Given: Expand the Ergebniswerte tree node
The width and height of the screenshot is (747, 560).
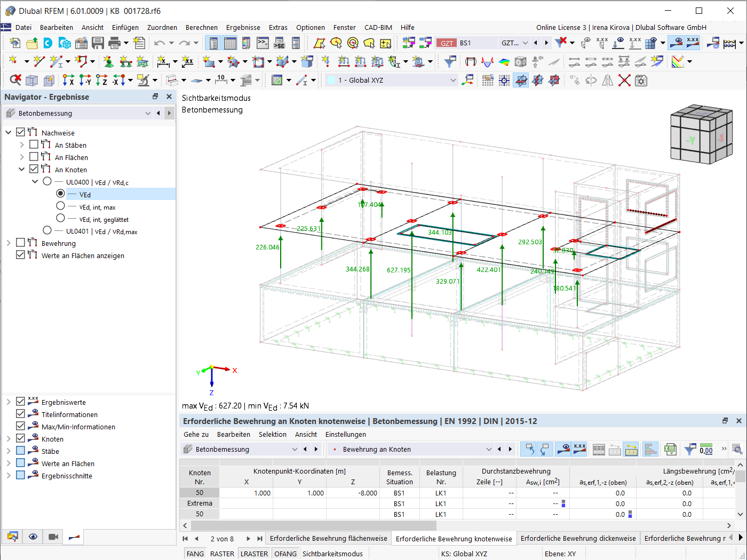Looking at the screenshot, I should coord(9,402).
